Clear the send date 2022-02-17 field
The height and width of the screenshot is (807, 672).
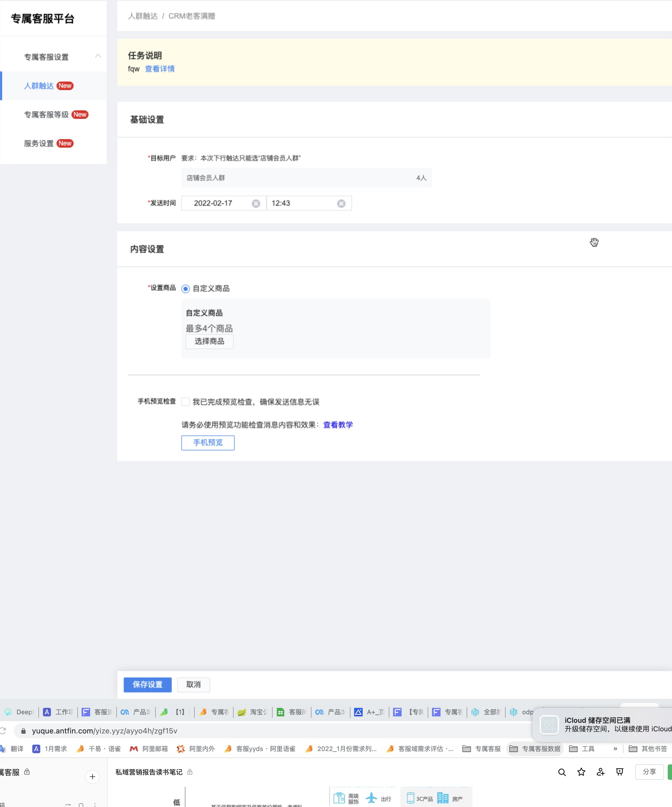tap(256, 204)
